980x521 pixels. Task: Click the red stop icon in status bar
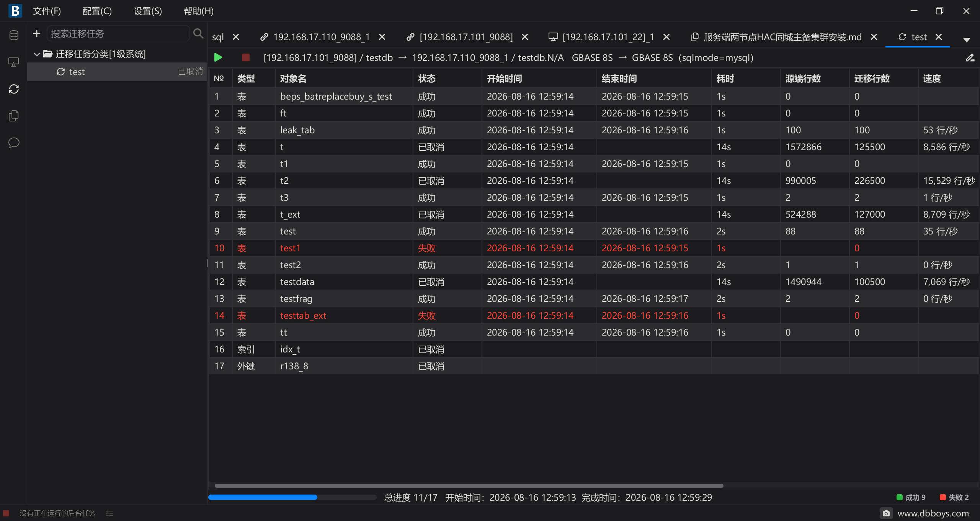click(6, 513)
